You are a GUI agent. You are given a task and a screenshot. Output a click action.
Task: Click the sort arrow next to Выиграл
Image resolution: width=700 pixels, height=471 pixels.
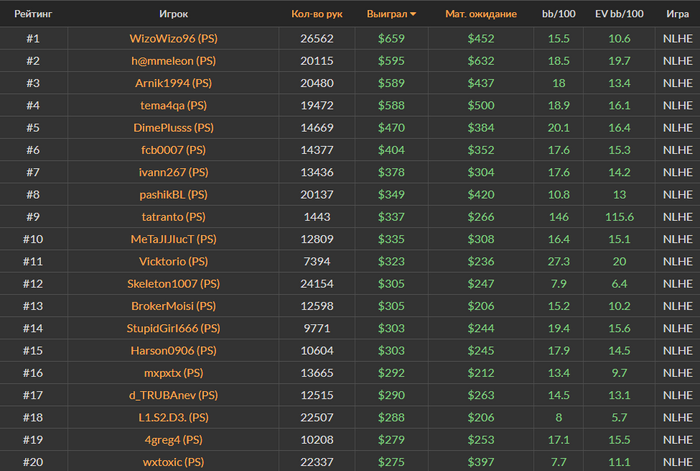pos(414,15)
